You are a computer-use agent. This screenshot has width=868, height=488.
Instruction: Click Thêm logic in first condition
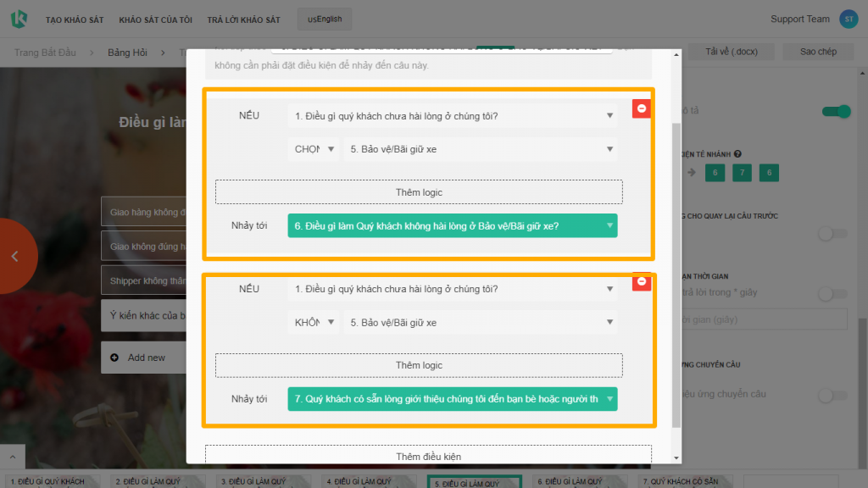419,192
